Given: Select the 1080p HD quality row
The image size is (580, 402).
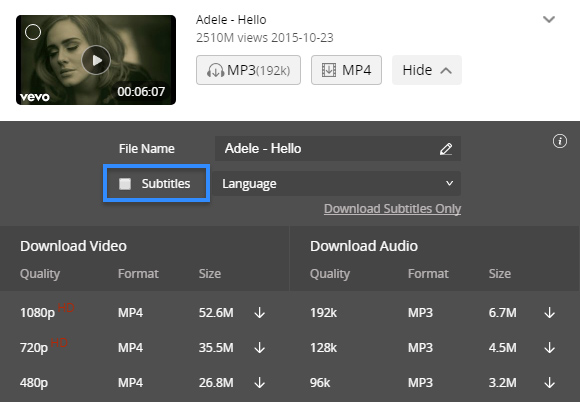Looking at the screenshot, I should pyautogui.click(x=144, y=313).
